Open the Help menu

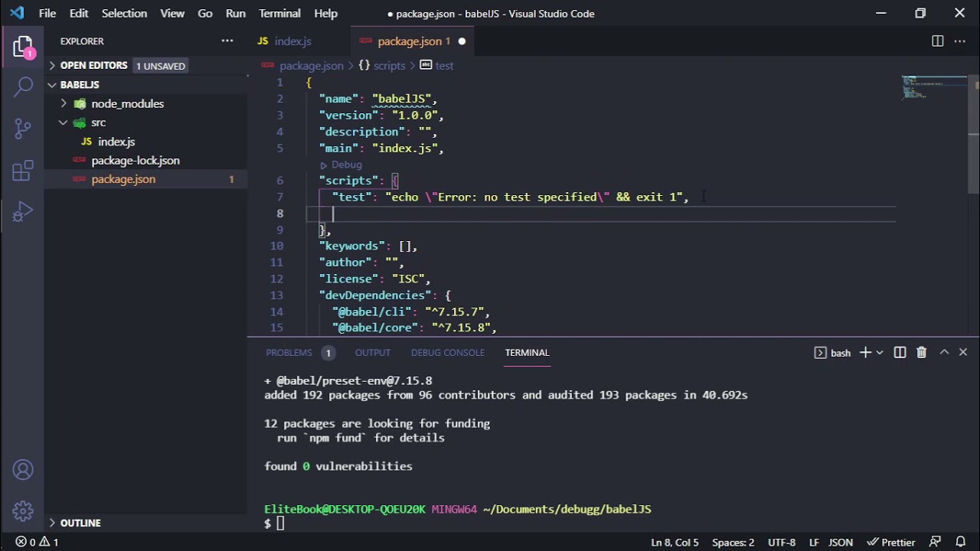325,13
